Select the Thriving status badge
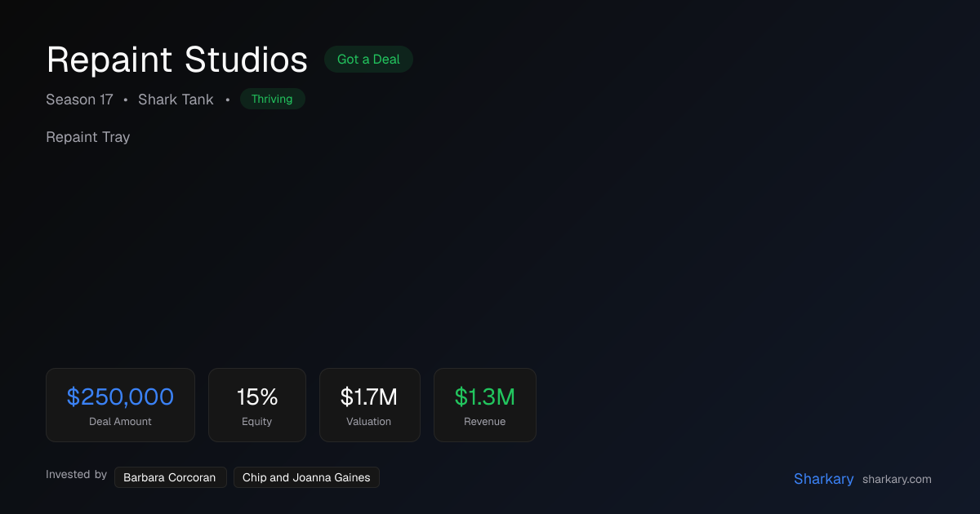 (x=272, y=99)
